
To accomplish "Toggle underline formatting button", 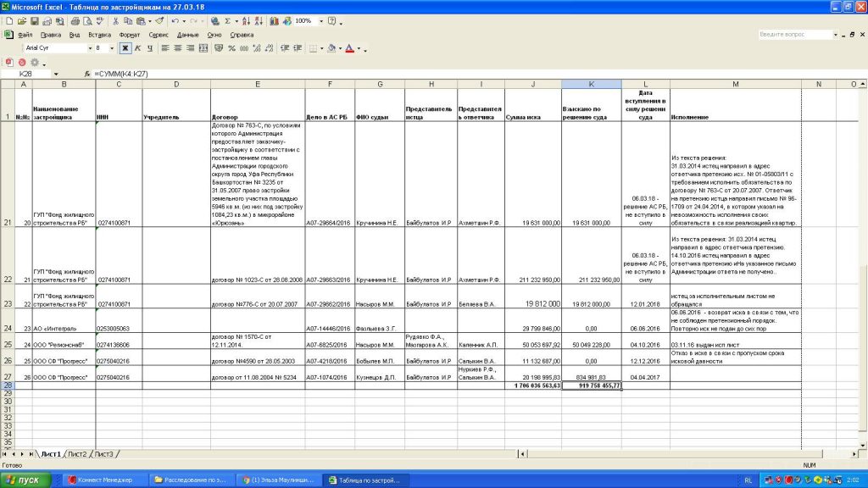I will (148, 48).
